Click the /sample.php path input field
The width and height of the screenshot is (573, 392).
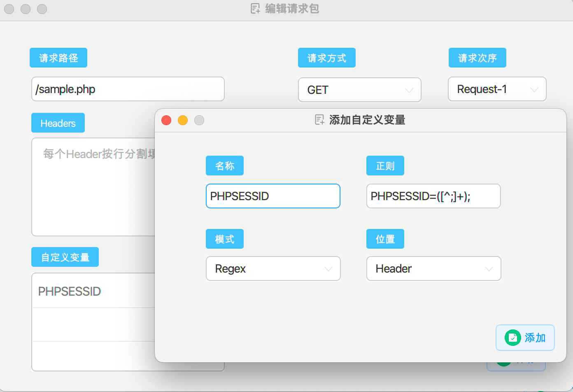click(x=128, y=89)
